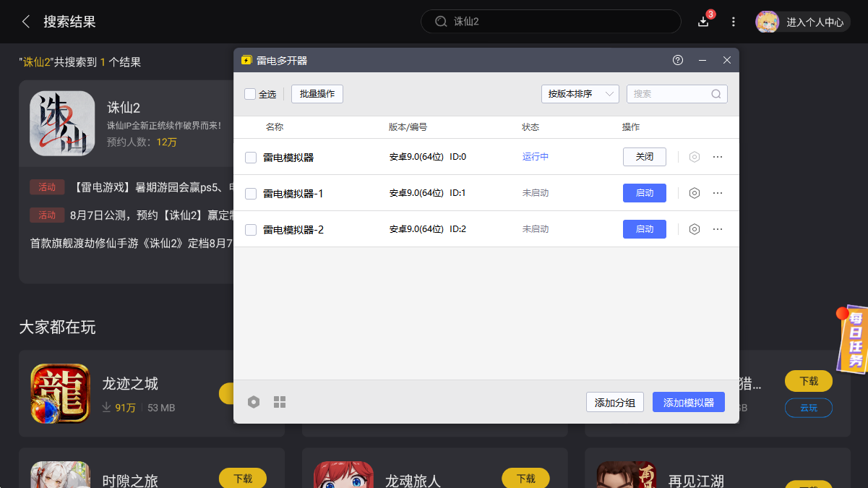This screenshot has width=868, height=488.
Task: Click the 再见江湖 title
Action: click(x=696, y=481)
